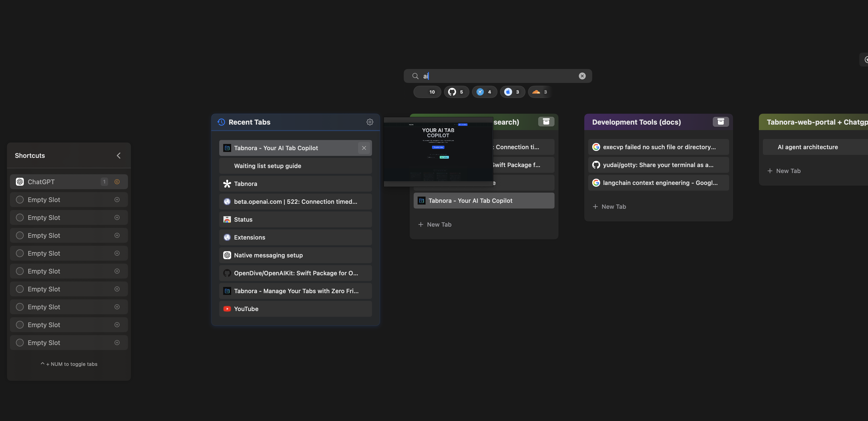
Task: Click the Google favicon beside langchain context engineering
Action: click(596, 183)
